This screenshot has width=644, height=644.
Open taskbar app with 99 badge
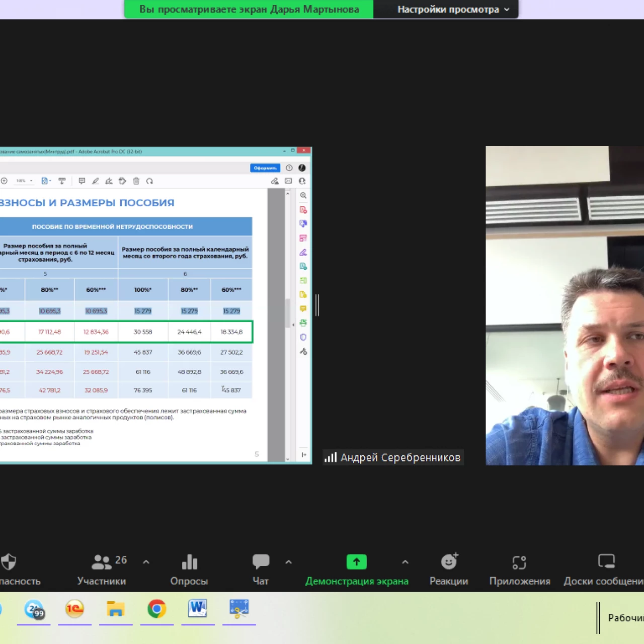(x=34, y=609)
